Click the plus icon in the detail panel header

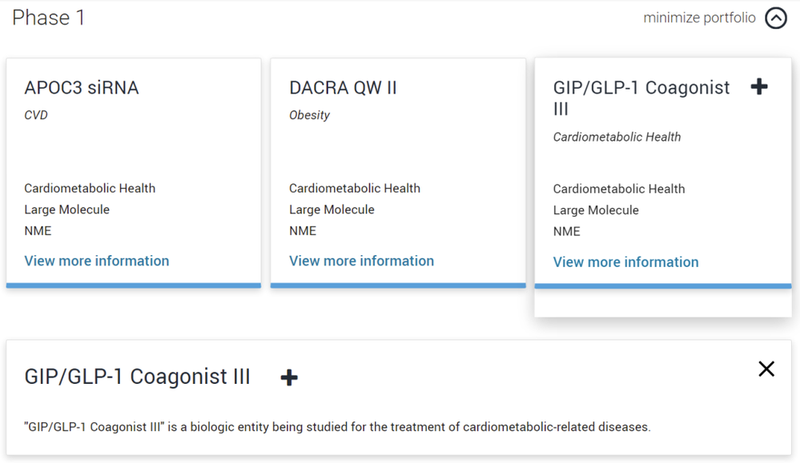tap(289, 377)
